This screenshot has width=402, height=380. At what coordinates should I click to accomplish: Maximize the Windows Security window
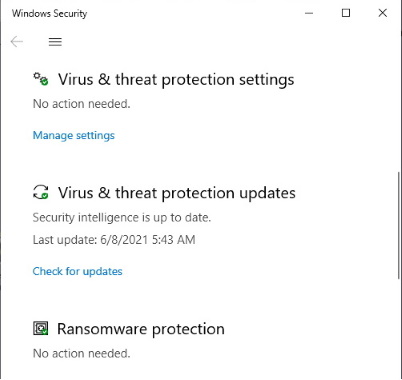(346, 13)
